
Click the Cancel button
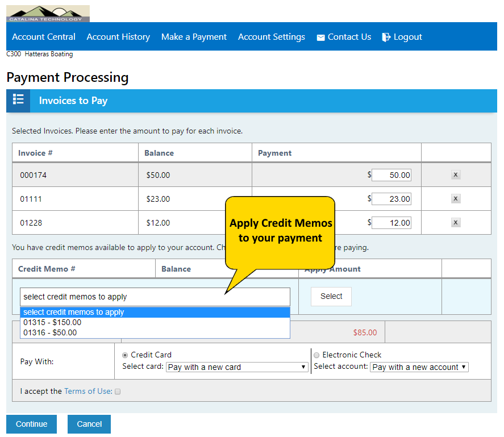89,424
